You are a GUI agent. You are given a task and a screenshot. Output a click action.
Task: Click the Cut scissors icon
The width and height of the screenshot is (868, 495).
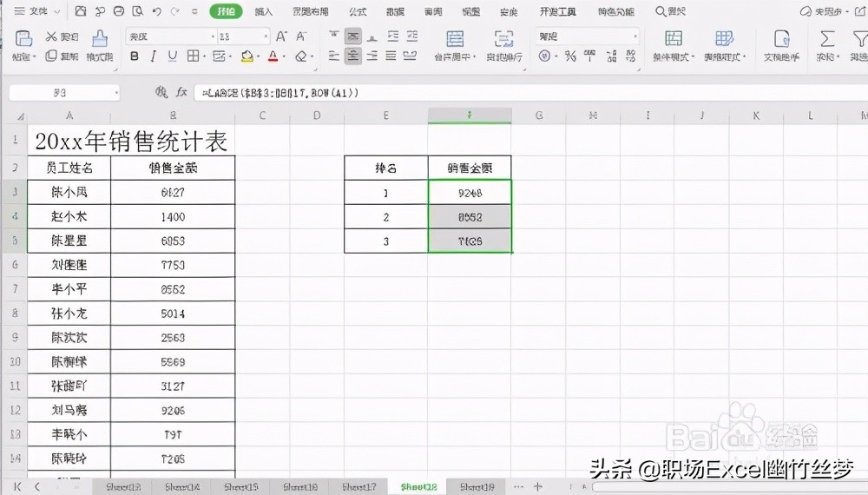(51, 36)
